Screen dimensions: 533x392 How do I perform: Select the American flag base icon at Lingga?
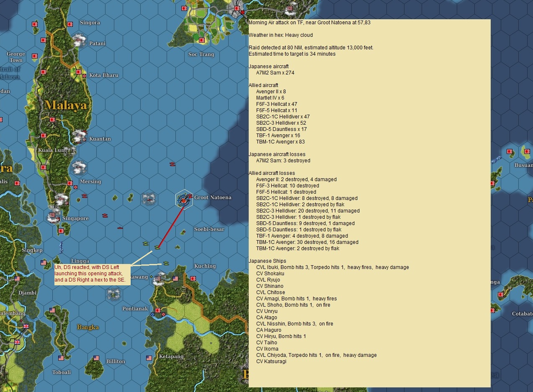coord(43,262)
